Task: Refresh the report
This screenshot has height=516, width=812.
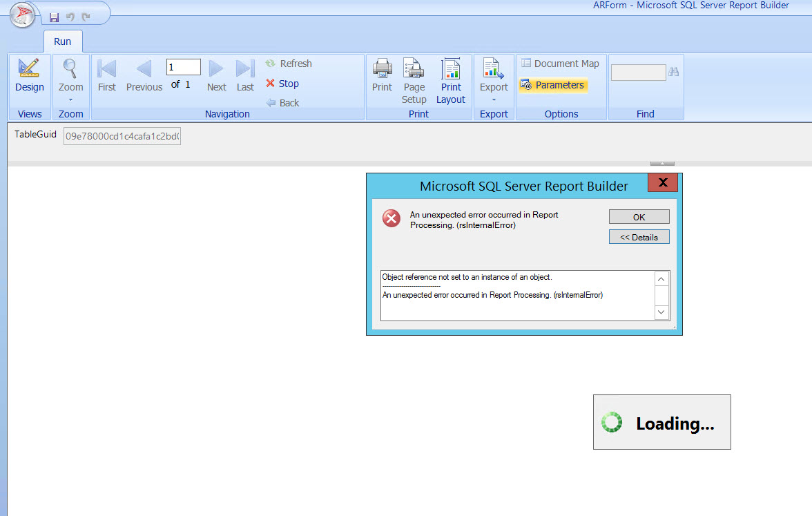Action: click(x=289, y=64)
